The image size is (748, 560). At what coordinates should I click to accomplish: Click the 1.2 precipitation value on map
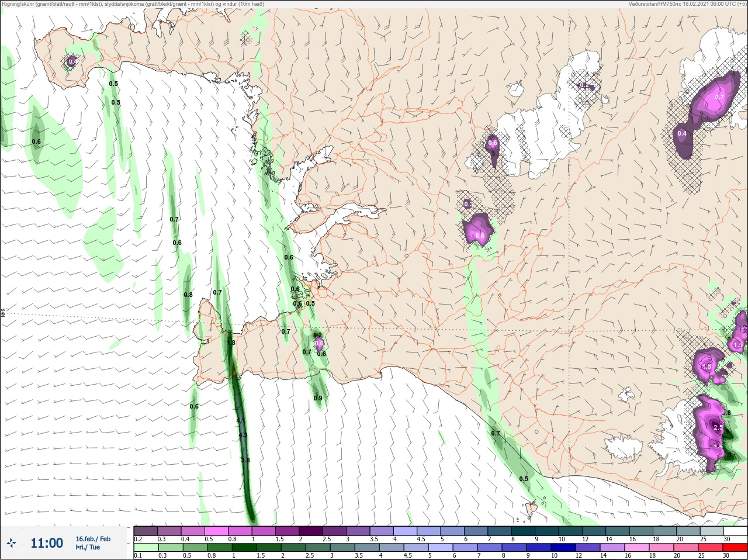point(317,335)
